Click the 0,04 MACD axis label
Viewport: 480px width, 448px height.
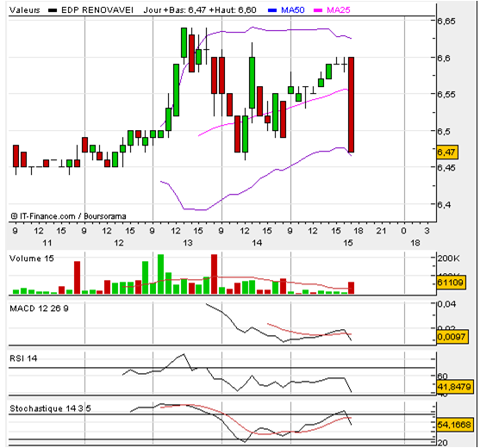coord(446,304)
